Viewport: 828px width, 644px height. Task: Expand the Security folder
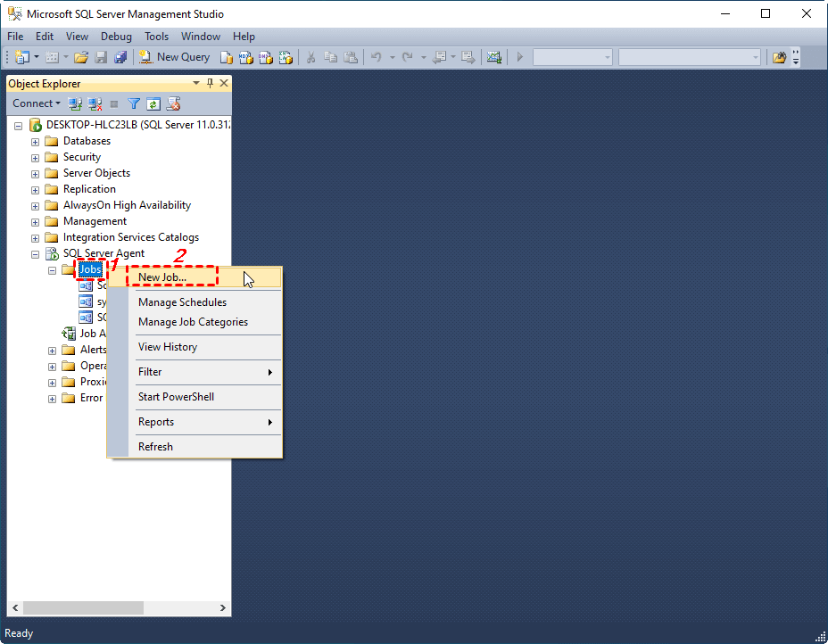tap(36, 158)
